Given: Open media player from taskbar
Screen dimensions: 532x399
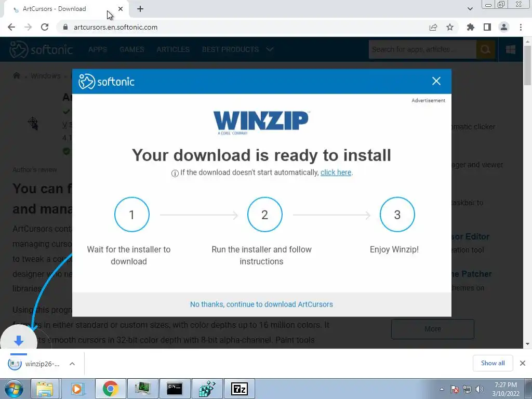Looking at the screenshot, I should [77, 389].
